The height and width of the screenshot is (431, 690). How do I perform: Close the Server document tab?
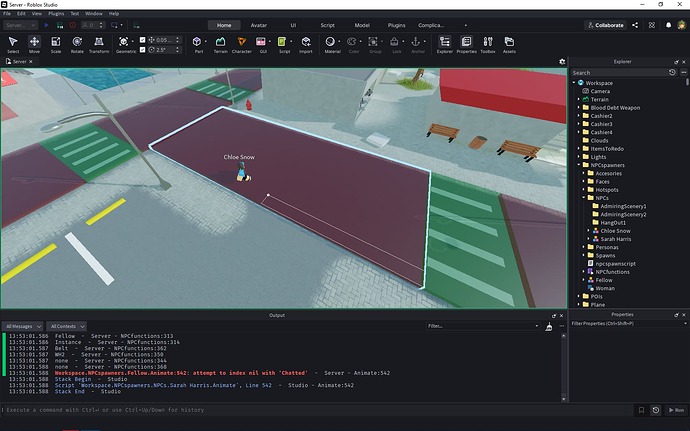[31, 62]
